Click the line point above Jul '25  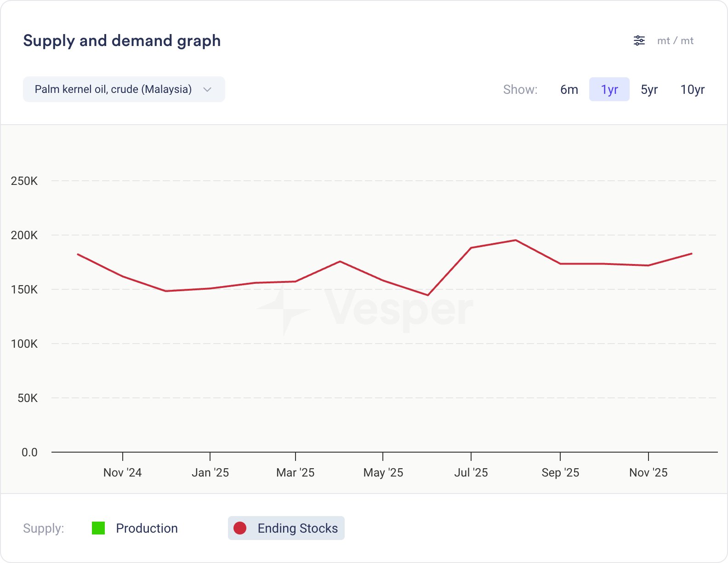(x=471, y=248)
